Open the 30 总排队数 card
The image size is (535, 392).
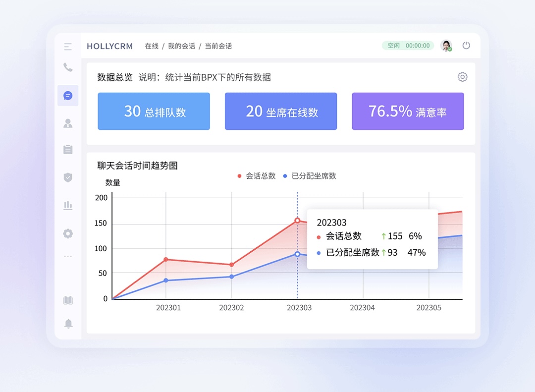point(154,112)
